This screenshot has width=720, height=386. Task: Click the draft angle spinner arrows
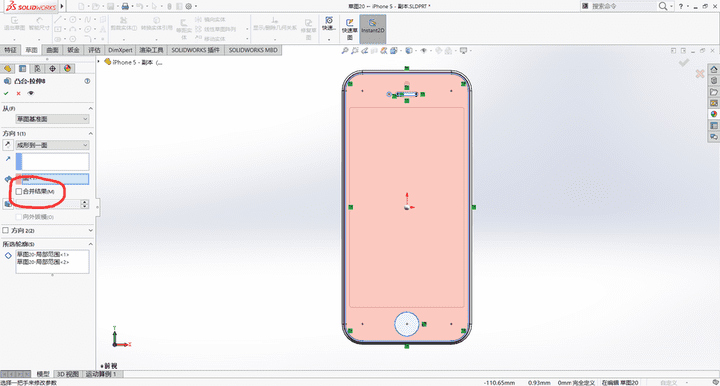(84, 204)
